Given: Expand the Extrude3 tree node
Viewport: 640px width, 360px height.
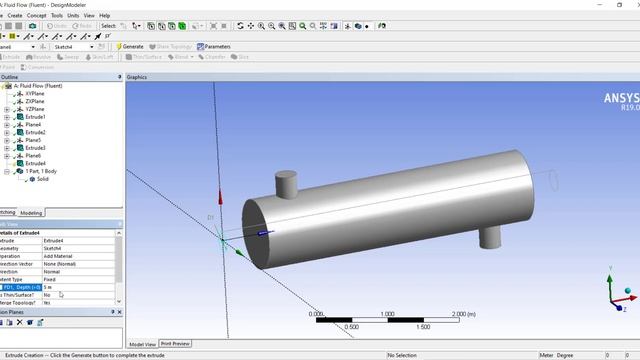Looking at the screenshot, I should tap(7, 148).
